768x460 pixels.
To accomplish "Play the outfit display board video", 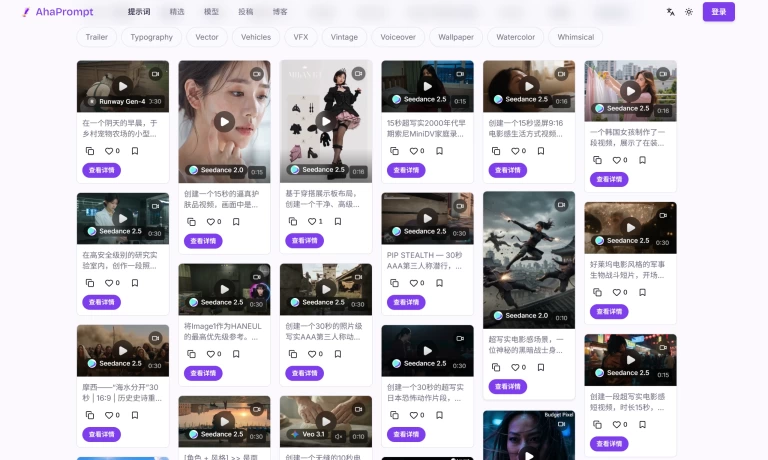I will pos(326,121).
